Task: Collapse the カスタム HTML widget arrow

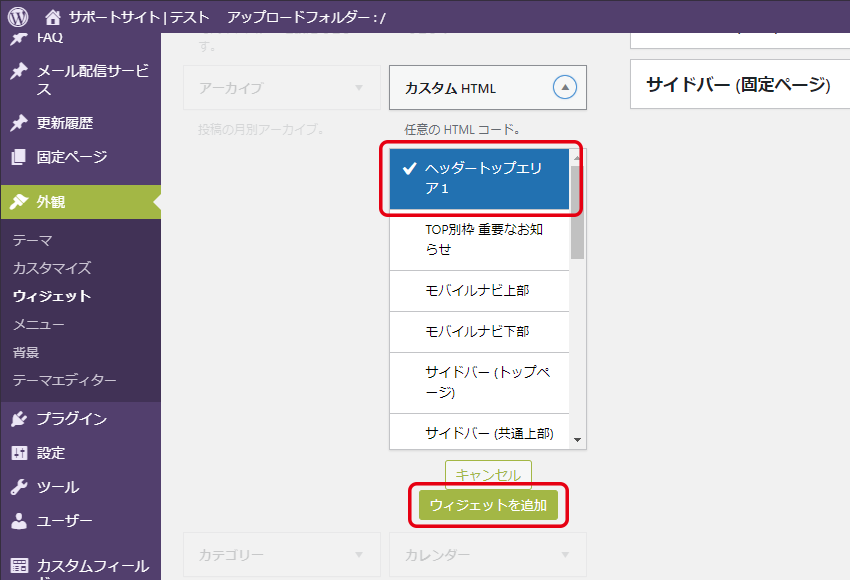Action: (565, 88)
